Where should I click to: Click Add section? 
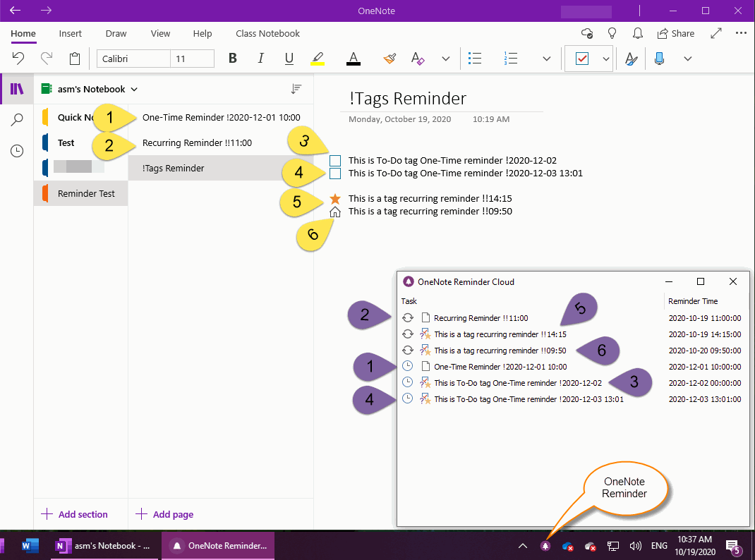pyautogui.click(x=75, y=514)
